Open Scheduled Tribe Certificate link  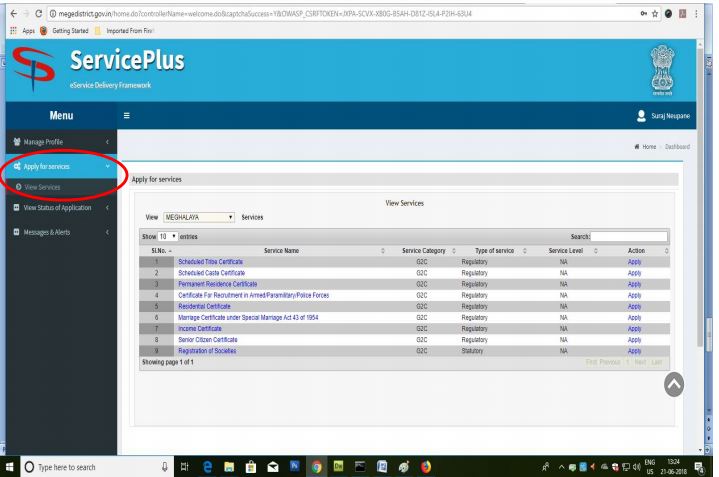pyautogui.click(x=217, y=261)
